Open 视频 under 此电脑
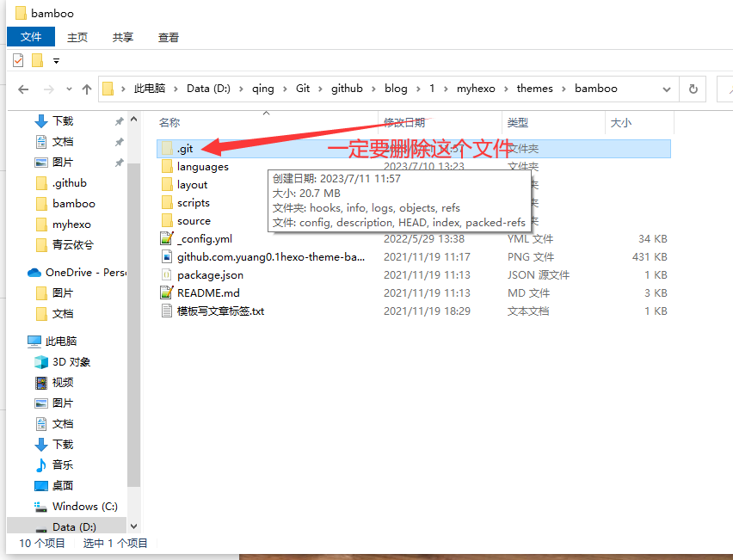The height and width of the screenshot is (560, 733). pos(63,383)
